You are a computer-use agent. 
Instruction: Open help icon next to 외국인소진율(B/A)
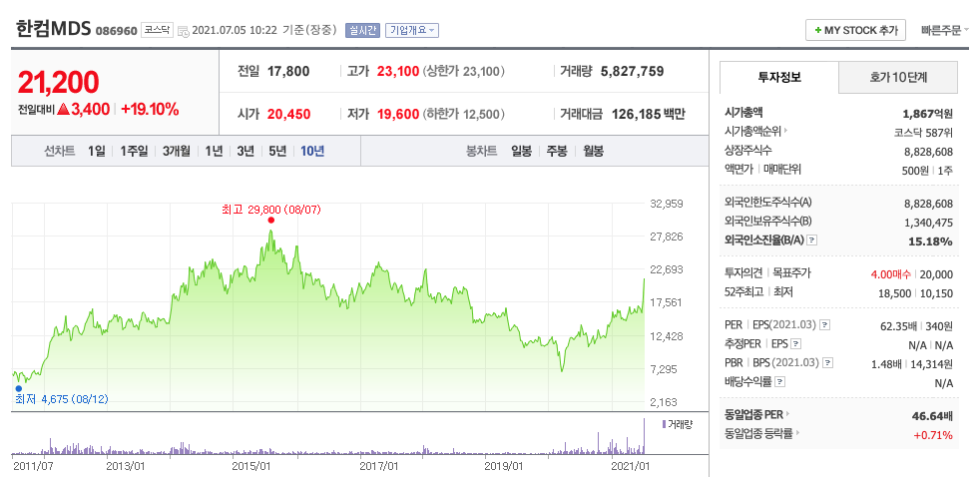pos(812,240)
